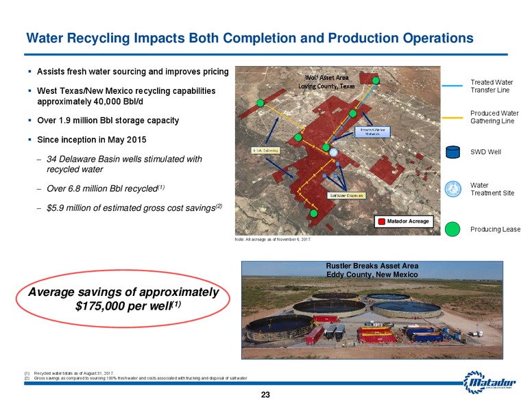
Task: Click the Water Treatment Site legend icon
Action: 452,189
